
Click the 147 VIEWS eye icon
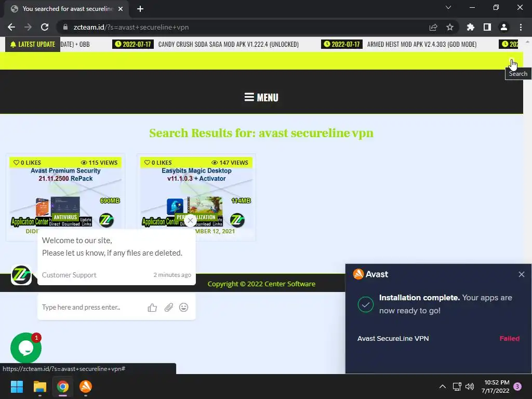(x=215, y=163)
